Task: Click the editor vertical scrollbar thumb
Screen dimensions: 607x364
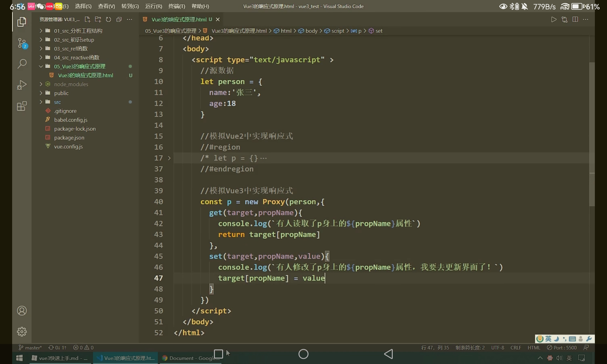Action: [592, 133]
